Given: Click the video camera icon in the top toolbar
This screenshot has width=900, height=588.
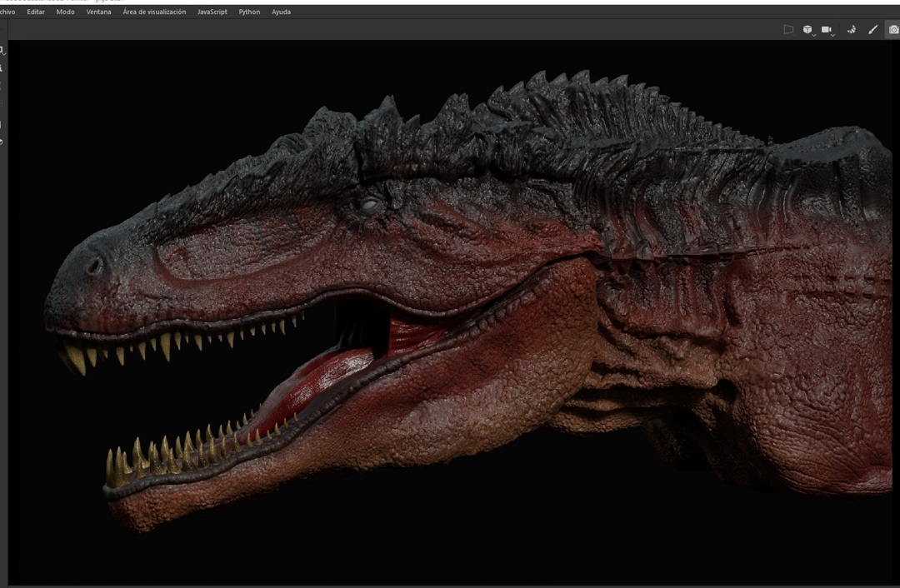Looking at the screenshot, I should 826,29.
